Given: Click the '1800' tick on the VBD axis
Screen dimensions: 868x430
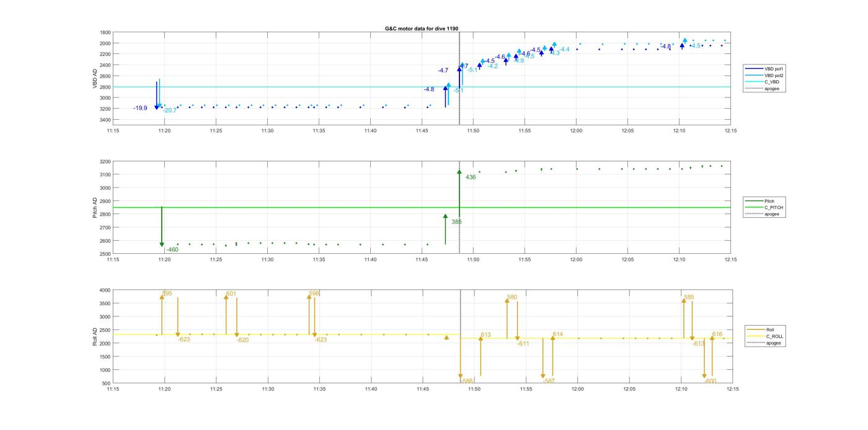Looking at the screenshot, I should [104, 33].
